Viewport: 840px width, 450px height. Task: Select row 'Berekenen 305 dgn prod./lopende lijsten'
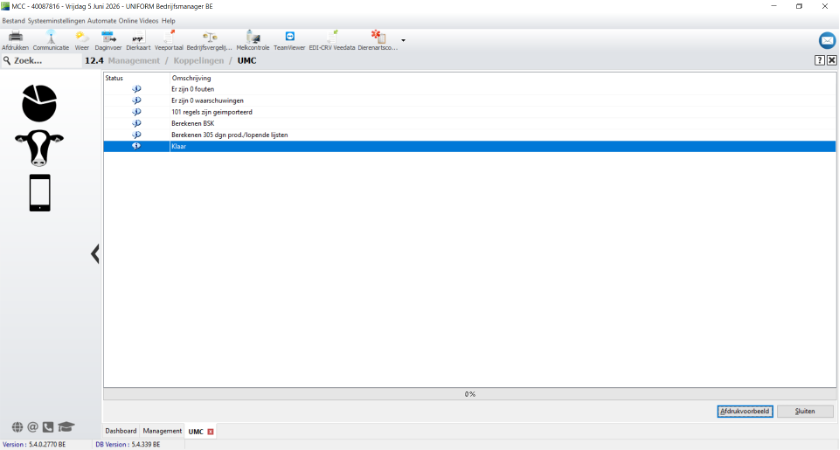[x=470, y=134]
